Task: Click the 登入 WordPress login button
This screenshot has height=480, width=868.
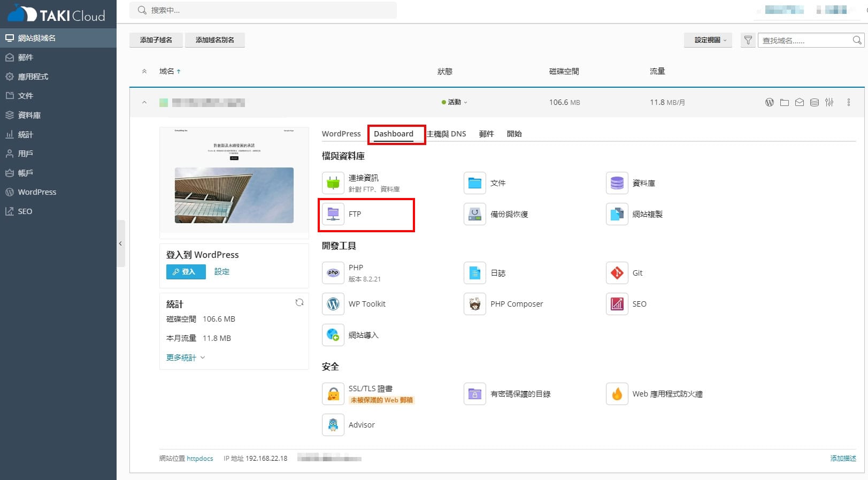Action: pyautogui.click(x=186, y=272)
